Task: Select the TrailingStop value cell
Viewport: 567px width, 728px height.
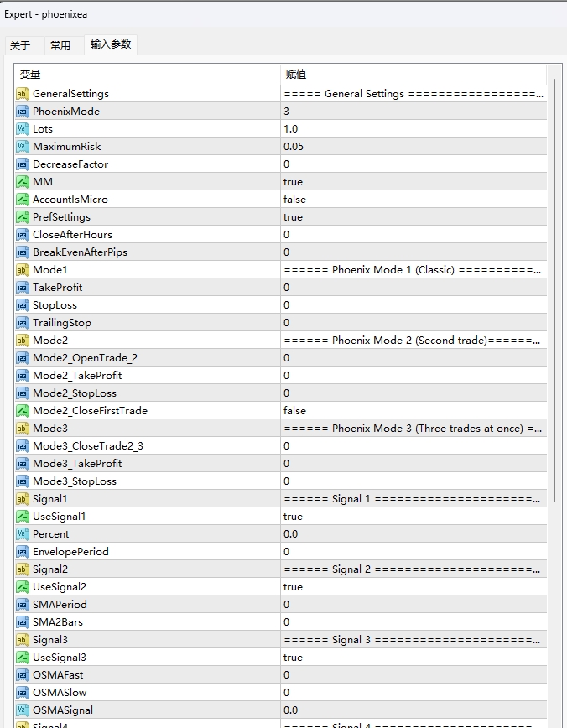Action: (414, 323)
